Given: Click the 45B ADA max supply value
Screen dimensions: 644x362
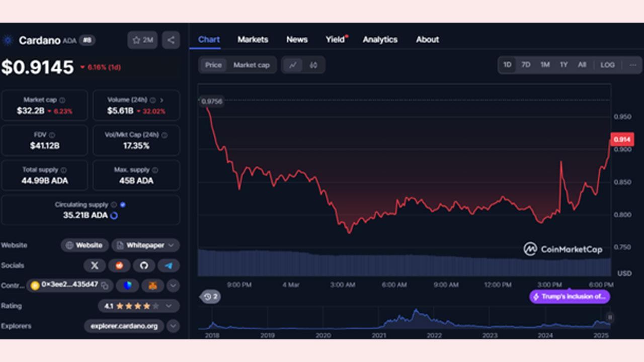Looking at the screenshot, I should 136,180.
